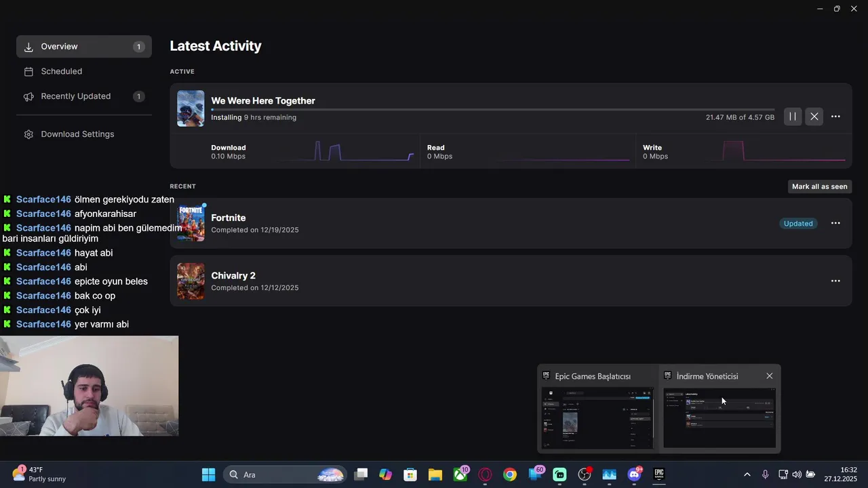
Task: Select the Overview sidebar item
Action: pyautogui.click(x=84, y=47)
